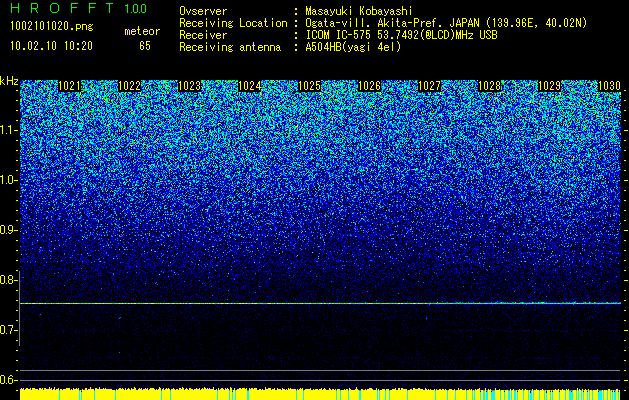Click the Ogata-vill. Akita-Pref. JAPAN location text
Screen dimensions: 629x400
[x=446, y=23]
